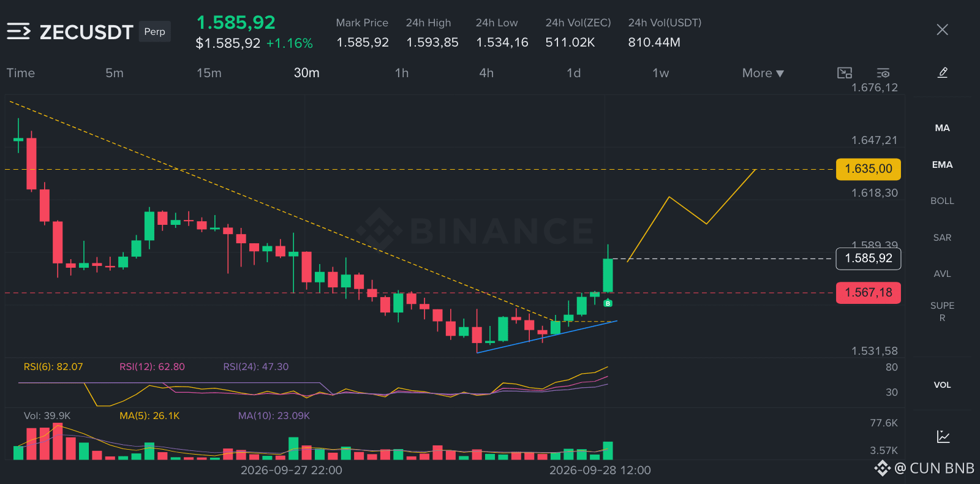The height and width of the screenshot is (484, 980).
Task: Click the Perp contract label
Action: pyautogui.click(x=154, y=31)
